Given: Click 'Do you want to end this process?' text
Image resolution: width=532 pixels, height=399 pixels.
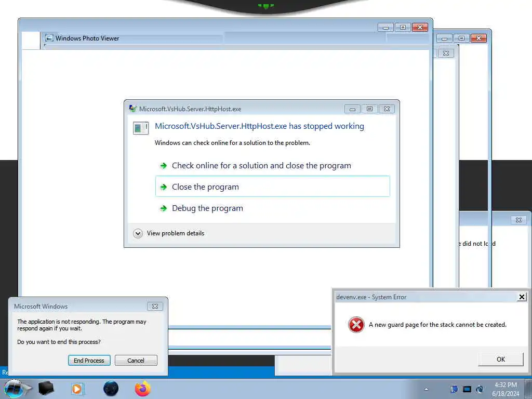Looking at the screenshot, I should click(59, 342).
